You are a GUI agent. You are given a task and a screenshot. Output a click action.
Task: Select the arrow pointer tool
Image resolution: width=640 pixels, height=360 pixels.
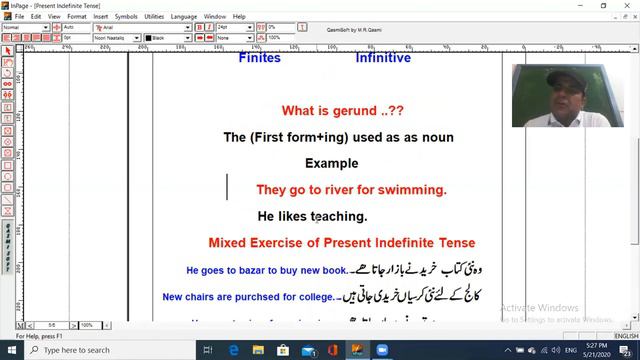click(7, 51)
